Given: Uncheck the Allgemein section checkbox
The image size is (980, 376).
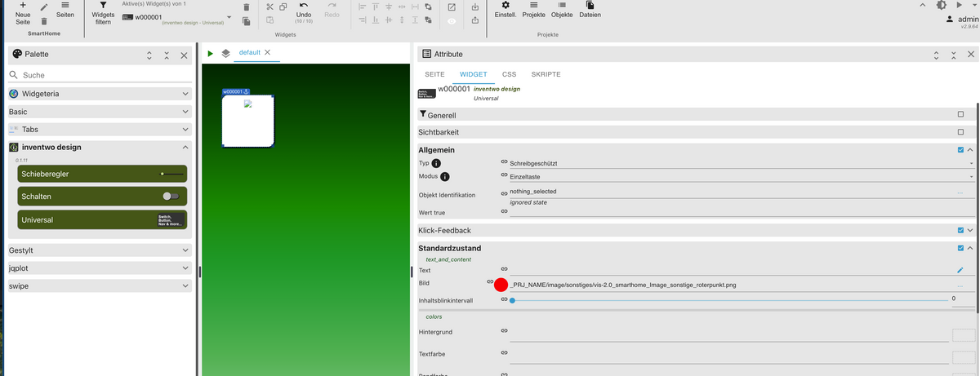Looking at the screenshot, I should [960, 150].
